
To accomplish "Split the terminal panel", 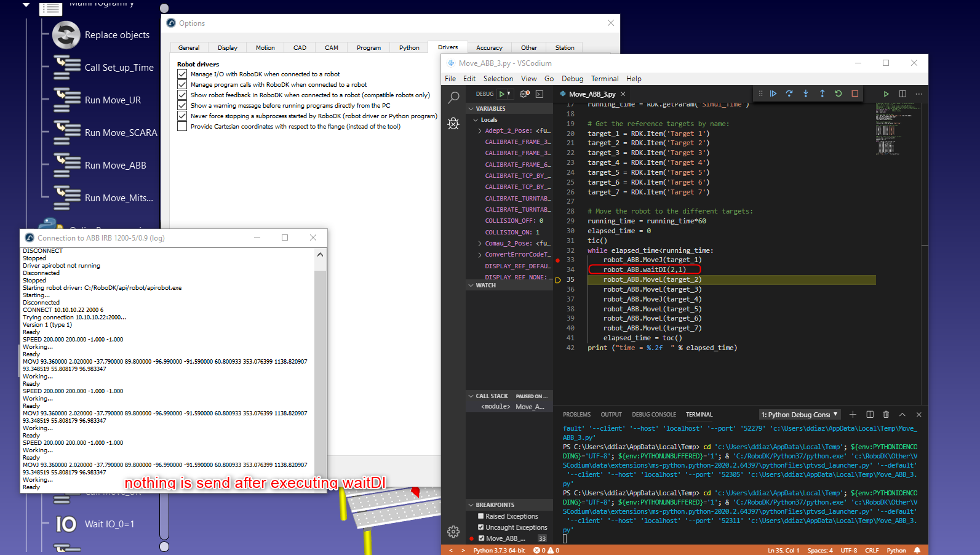I will pos(870,415).
